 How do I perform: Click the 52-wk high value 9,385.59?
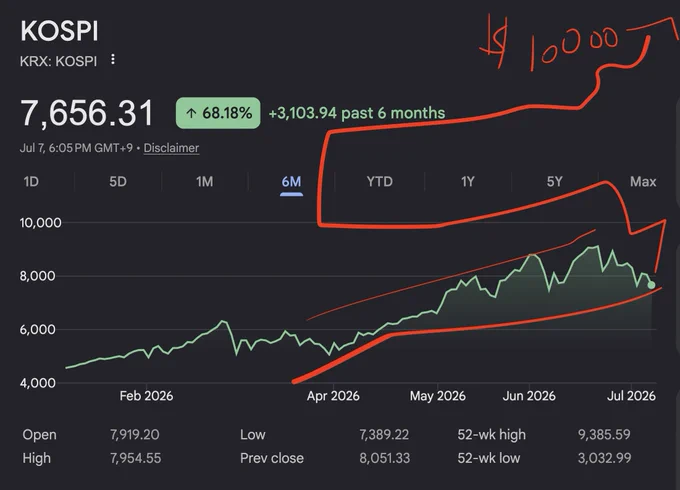pyautogui.click(x=604, y=434)
